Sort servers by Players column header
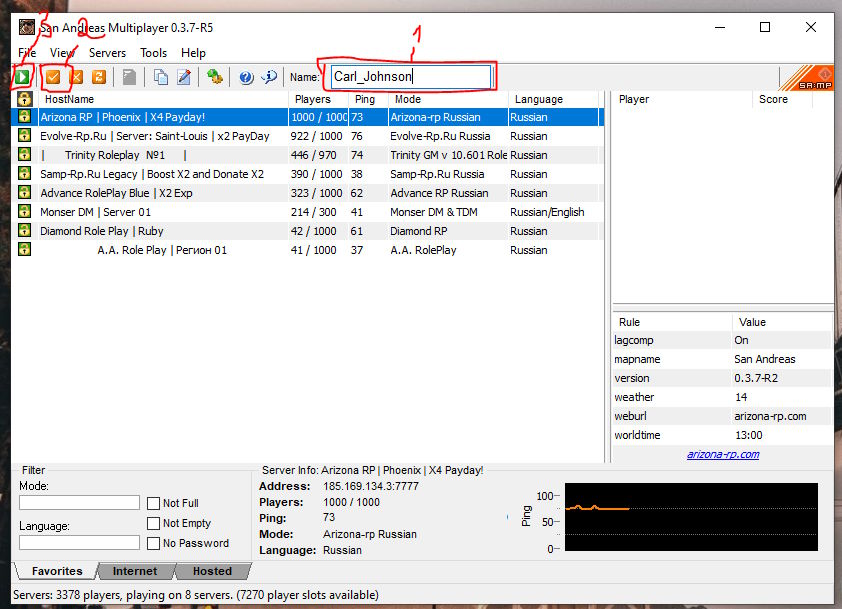The height and width of the screenshot is (609, 842). [318, 99]
